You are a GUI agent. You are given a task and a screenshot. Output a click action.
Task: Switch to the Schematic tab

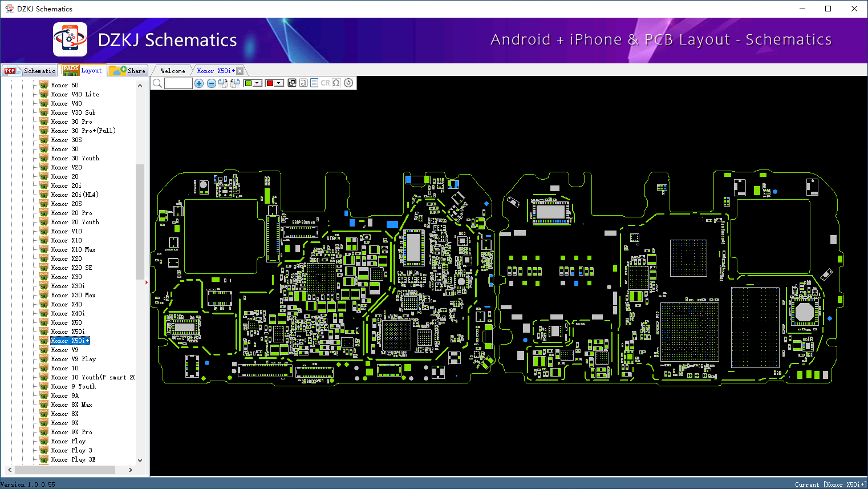30,71
